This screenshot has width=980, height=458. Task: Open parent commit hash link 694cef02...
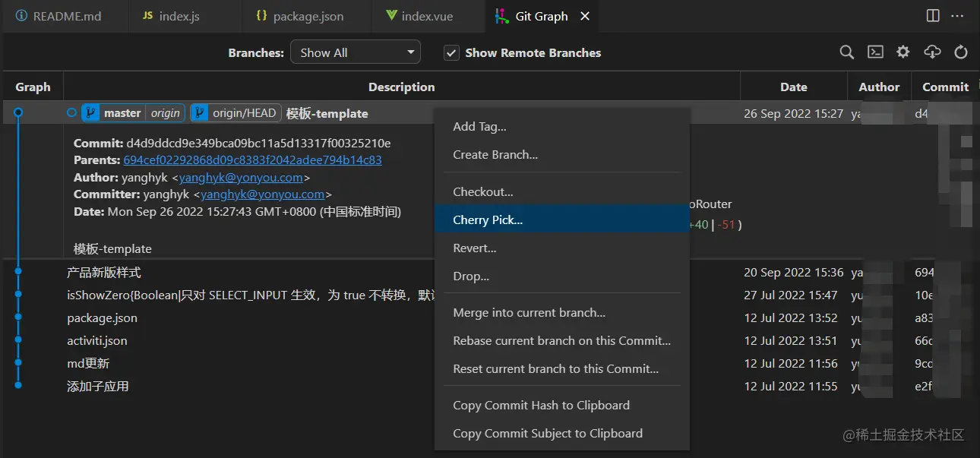pos(252,160)
